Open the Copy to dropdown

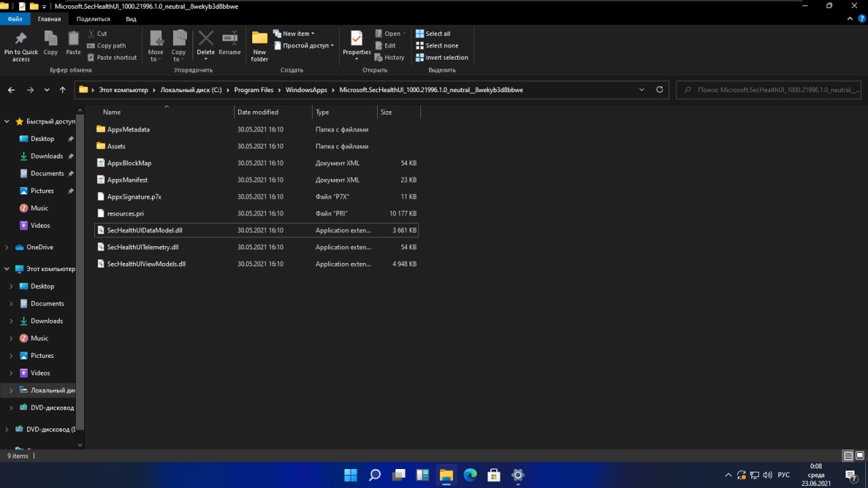click(x=179, y=46)
